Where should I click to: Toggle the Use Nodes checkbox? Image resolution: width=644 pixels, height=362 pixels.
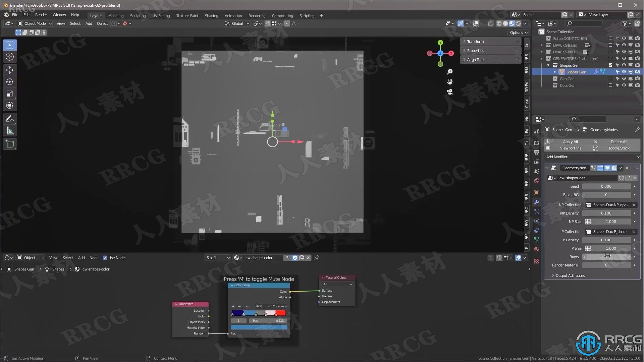(105, 258)
